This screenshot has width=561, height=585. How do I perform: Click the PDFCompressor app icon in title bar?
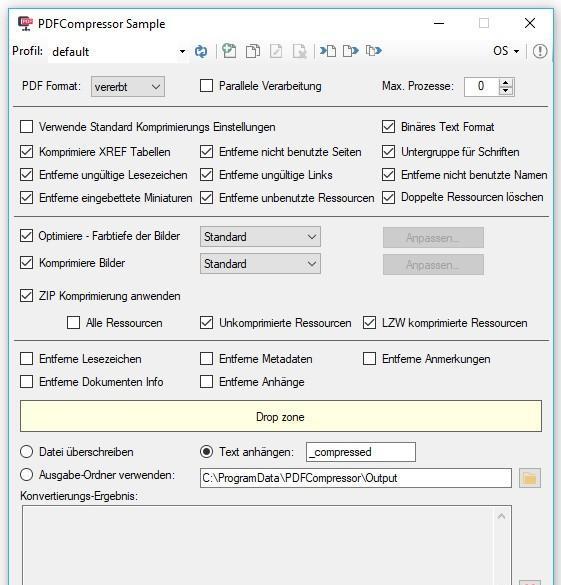25,24
